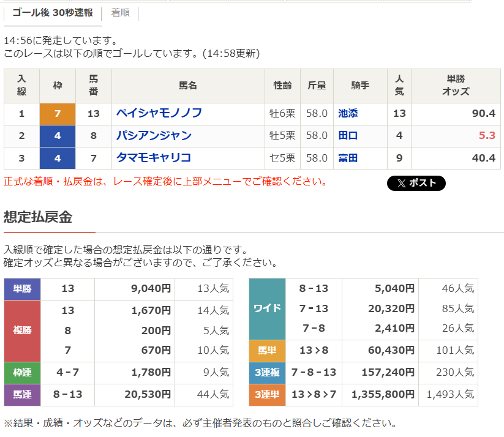This screenshot has height=437, width=504.
Task: Click the 60,430円 exacta payout
Action: click(x=391, y=350)
